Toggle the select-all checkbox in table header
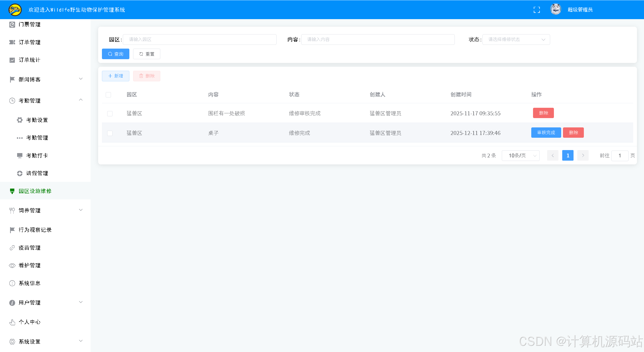Viewport: 644px width, 352px height. (x=108, y=95)
